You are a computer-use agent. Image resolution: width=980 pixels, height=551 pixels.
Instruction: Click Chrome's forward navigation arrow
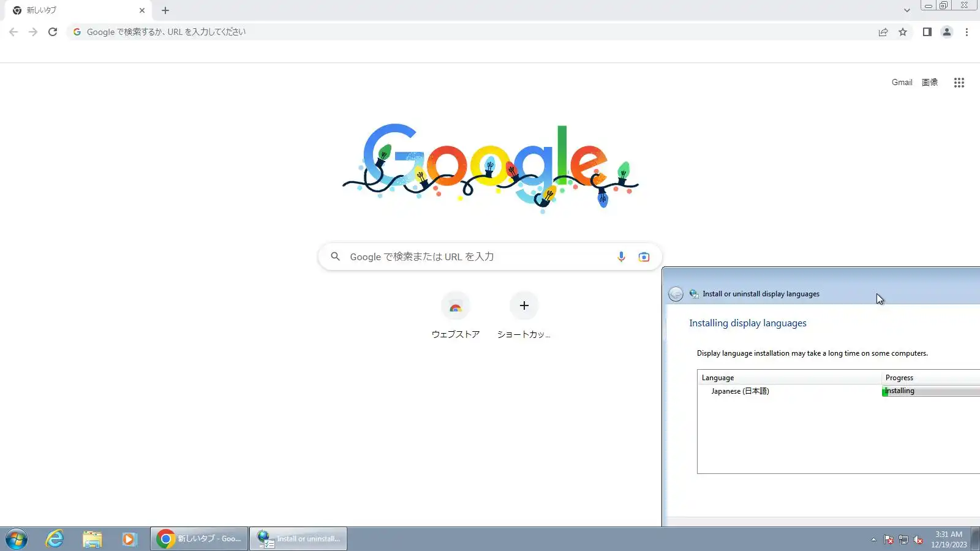[33, 32]
